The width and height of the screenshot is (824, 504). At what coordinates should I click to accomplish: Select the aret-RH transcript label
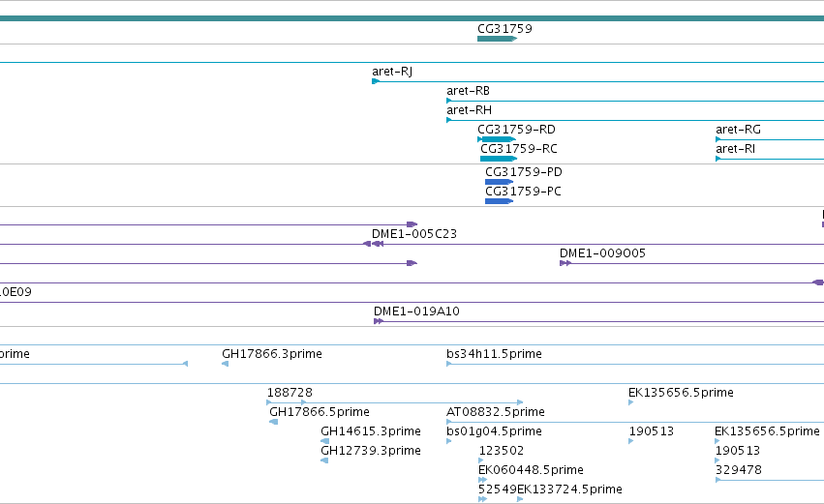[x=470, y=110]
